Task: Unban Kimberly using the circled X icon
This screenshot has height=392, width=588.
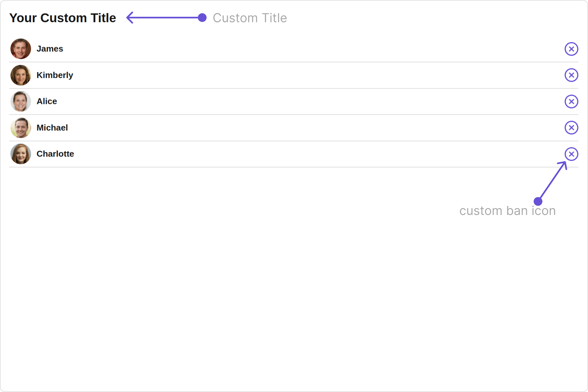Action: click(x=571, y=75)
